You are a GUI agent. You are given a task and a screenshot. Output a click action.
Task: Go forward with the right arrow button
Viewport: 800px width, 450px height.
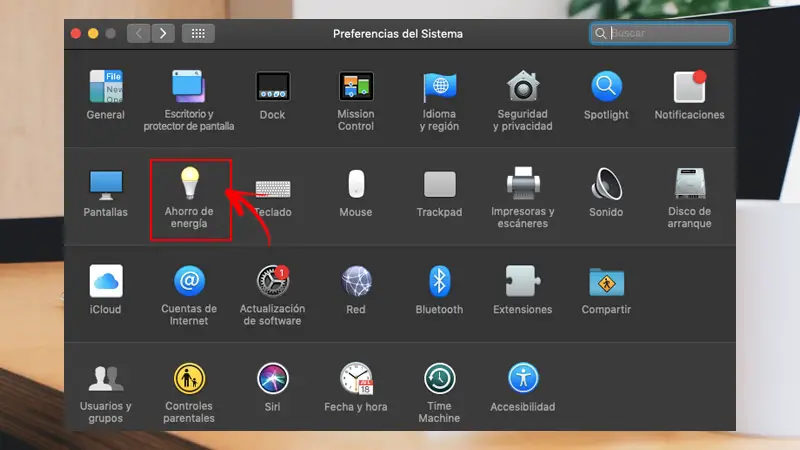[163, 33]
